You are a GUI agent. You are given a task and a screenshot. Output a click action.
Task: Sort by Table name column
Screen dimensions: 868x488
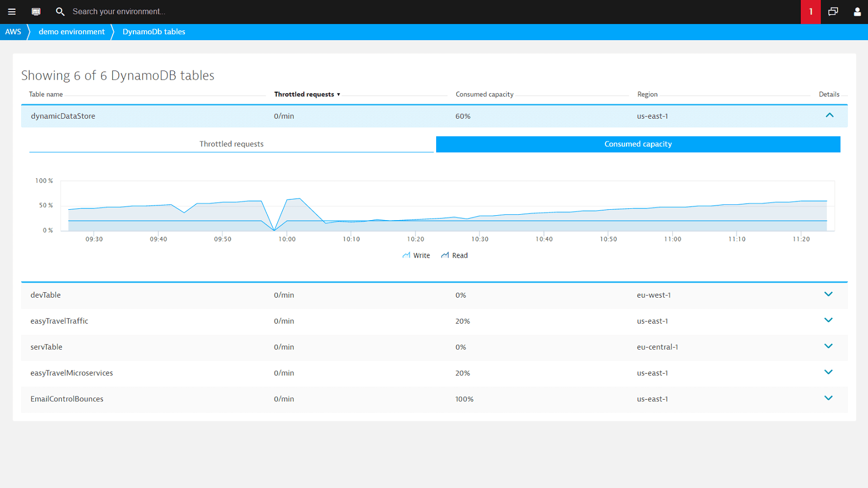coord(46,94)
